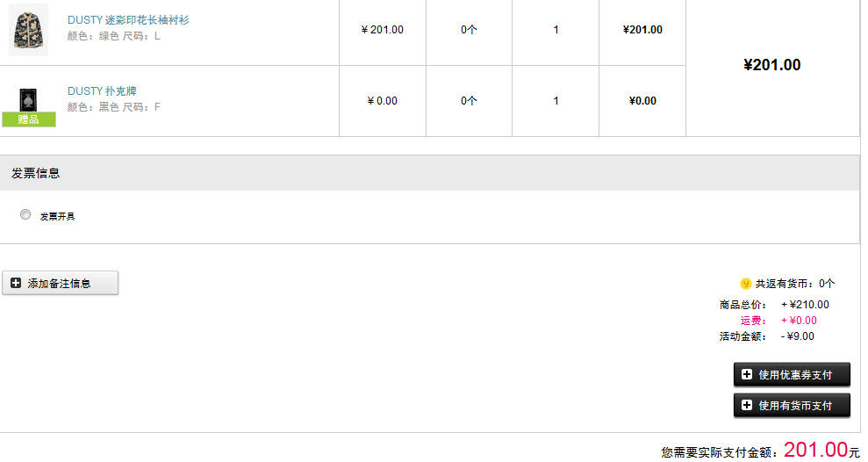868x462 pixels.
Task: Click the 运费 shipping fee label
Action: click(x=753, y=321)
